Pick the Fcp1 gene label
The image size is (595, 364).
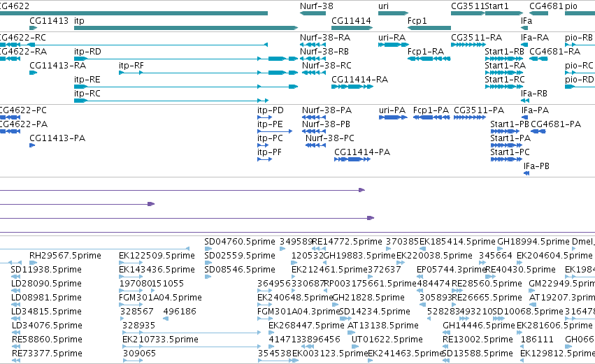point(417,20)
